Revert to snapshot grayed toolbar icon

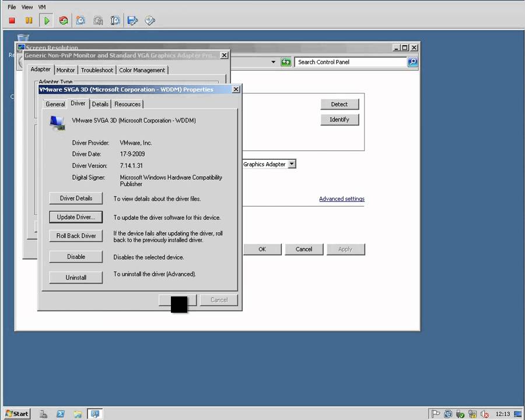point(98,20)
